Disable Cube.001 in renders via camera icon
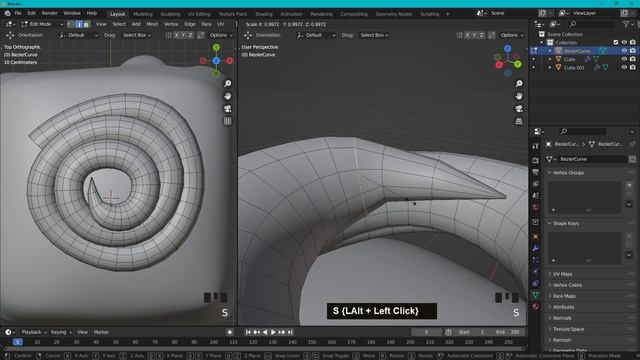640x360 pixels. (633, 67)
